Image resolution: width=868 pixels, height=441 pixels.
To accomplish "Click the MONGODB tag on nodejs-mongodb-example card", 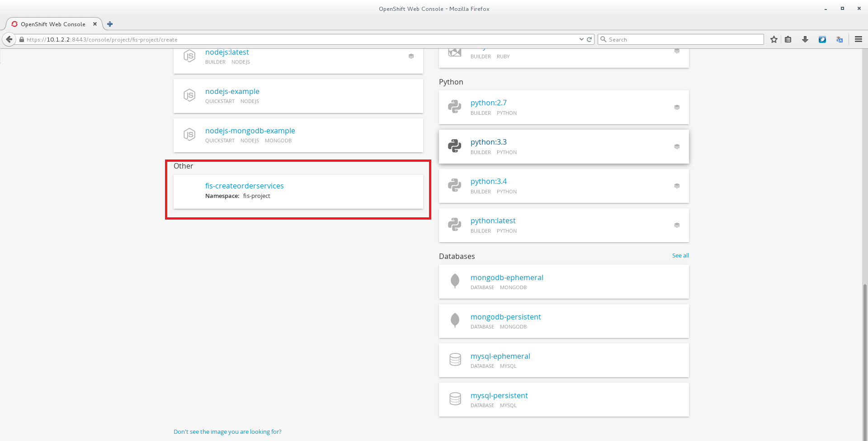I will coord(278,141).
